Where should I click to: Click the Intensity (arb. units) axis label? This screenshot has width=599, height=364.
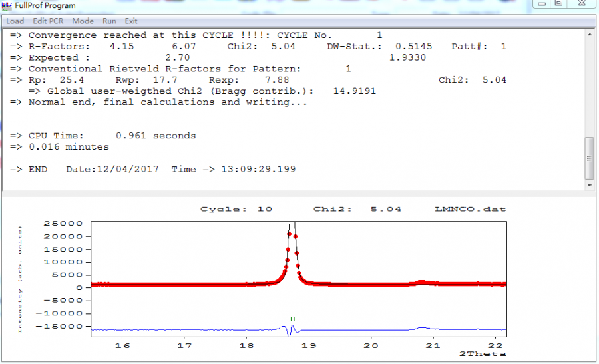(20, 279)
